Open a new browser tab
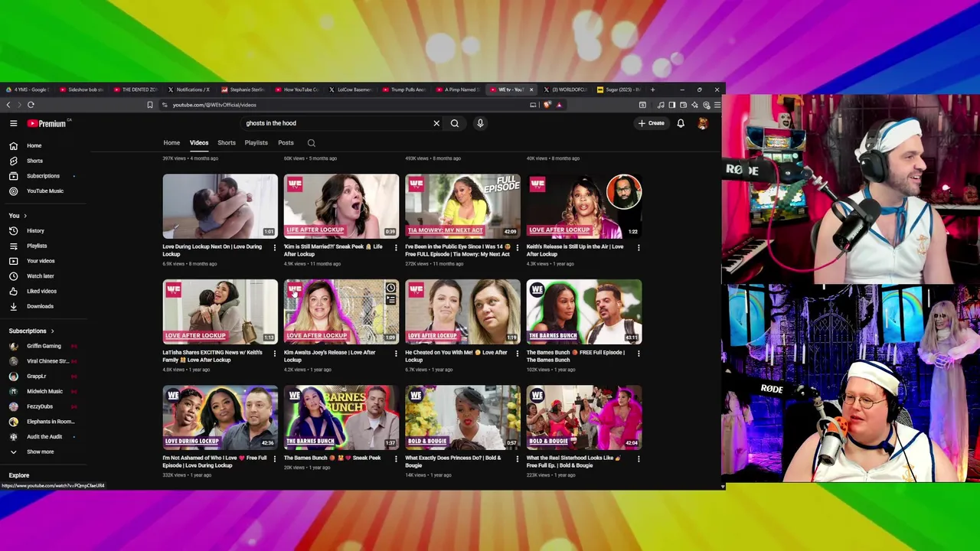 pos(652,90)
